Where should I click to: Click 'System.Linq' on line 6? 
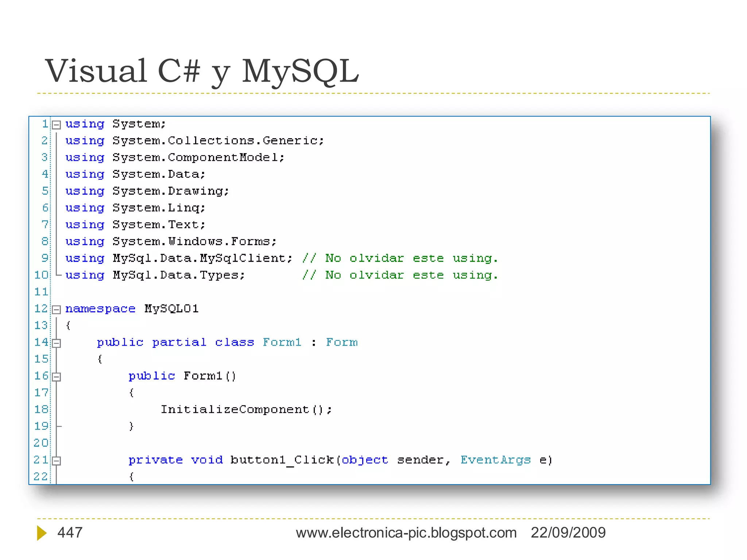pyautogui.click(x=156, y=208)
